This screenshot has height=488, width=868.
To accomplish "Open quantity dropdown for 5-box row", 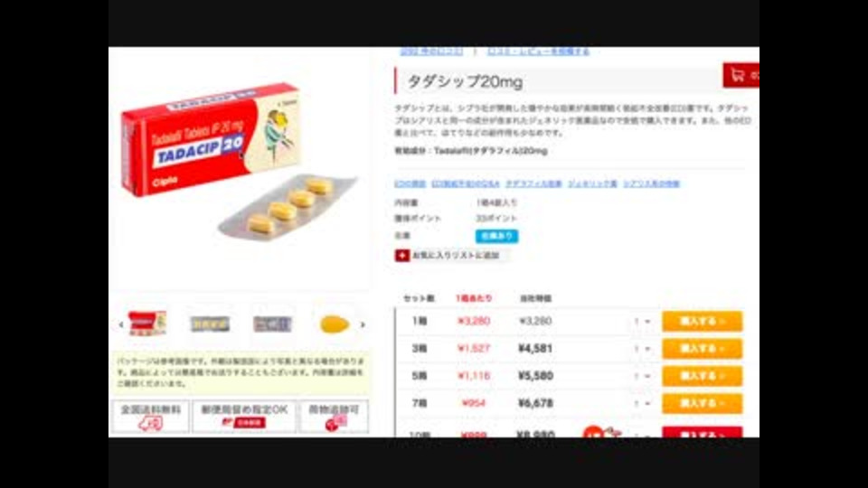I will tap(642, 376).
